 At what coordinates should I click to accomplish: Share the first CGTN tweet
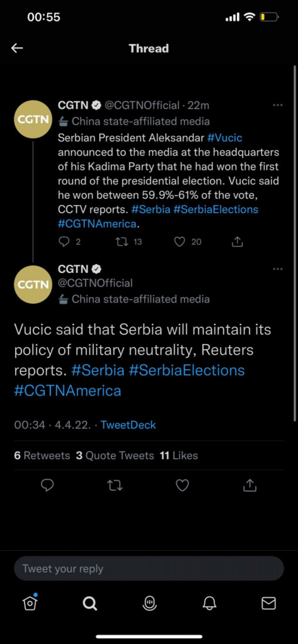237,242
